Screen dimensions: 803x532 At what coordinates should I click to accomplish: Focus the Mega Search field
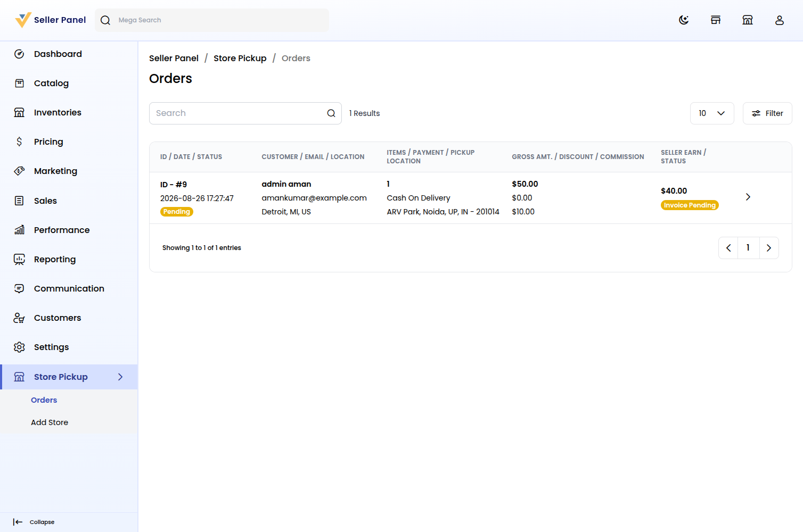tap(212, 20)
